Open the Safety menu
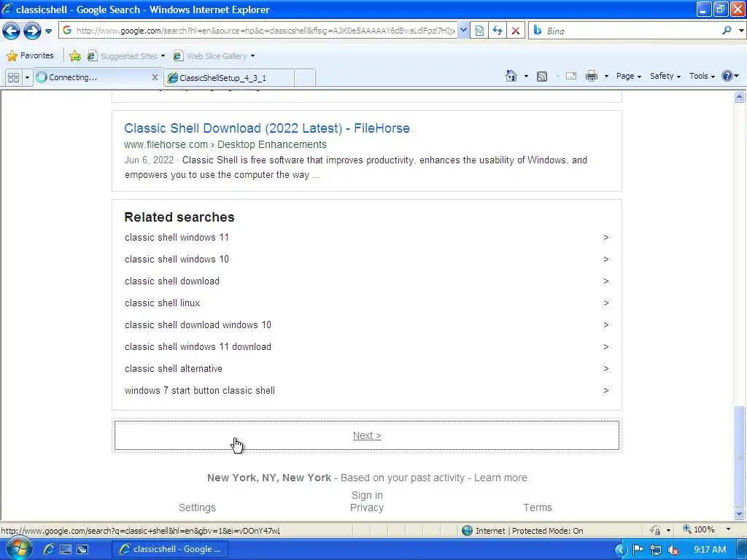This screenshot has width=747, height=560. click(665, 76)
